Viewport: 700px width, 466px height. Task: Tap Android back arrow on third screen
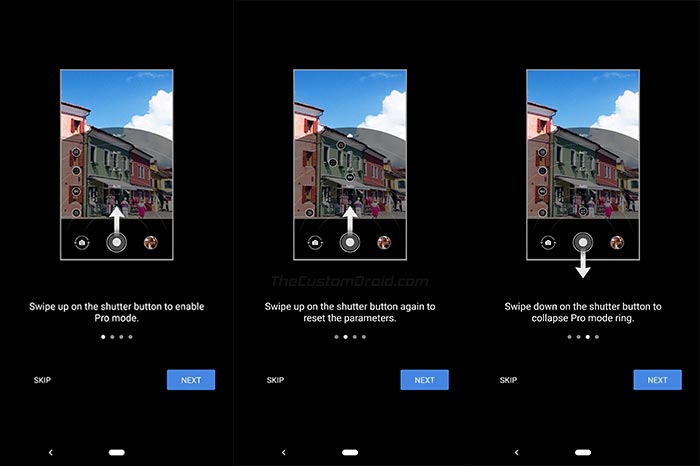click(x=517, y=452)
